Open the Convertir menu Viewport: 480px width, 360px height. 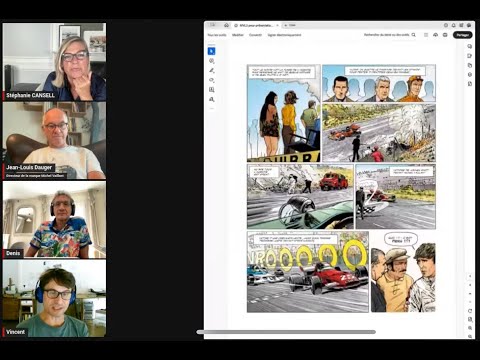pos(255,35)
